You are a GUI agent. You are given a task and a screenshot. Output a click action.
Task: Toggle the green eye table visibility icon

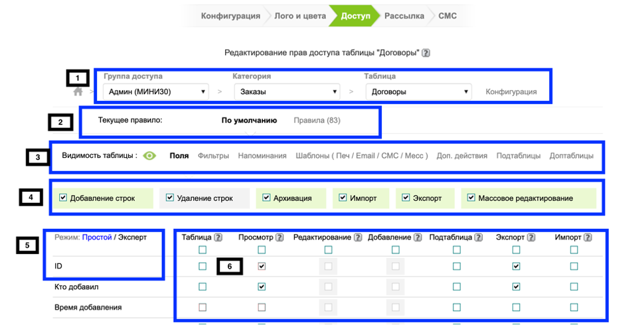(150, 156)
